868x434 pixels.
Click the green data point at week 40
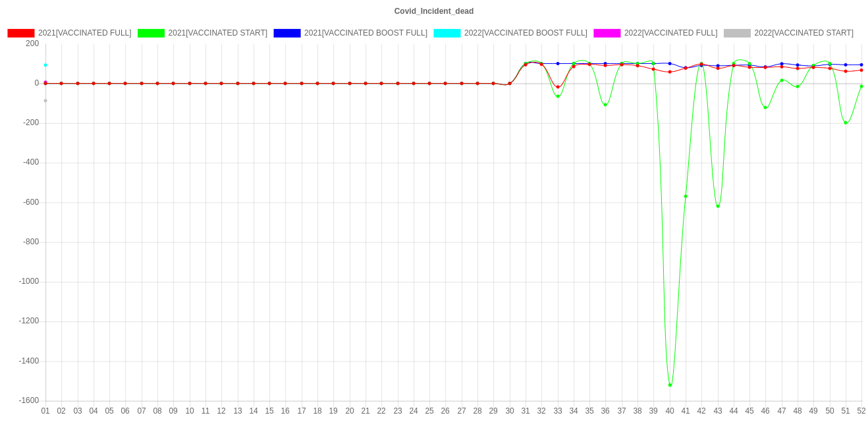(670, 385)
